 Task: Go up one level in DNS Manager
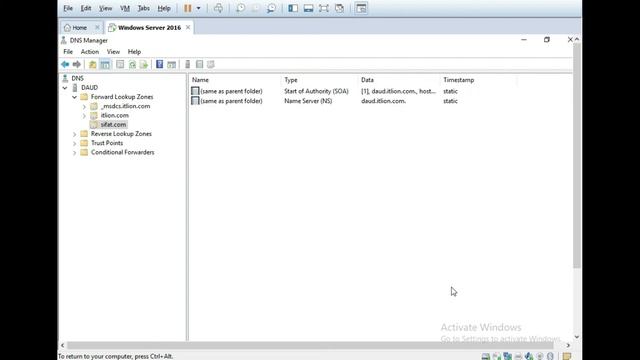coord(93,64)
